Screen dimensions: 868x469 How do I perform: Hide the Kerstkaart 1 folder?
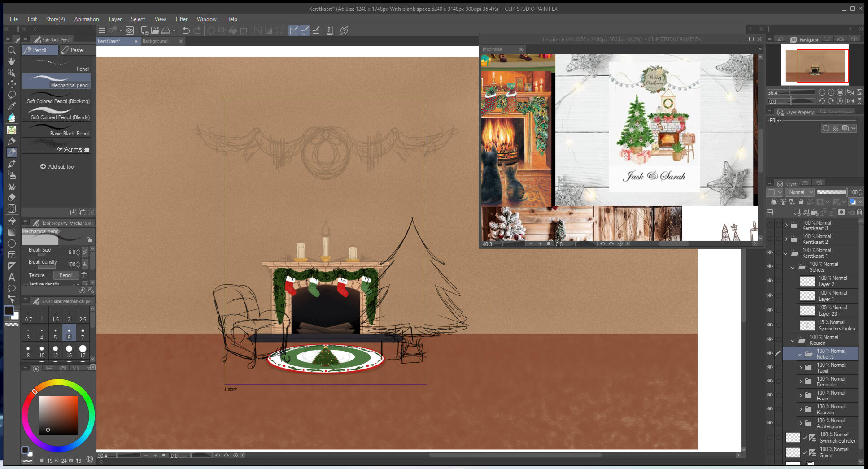(x=770, y=253)
